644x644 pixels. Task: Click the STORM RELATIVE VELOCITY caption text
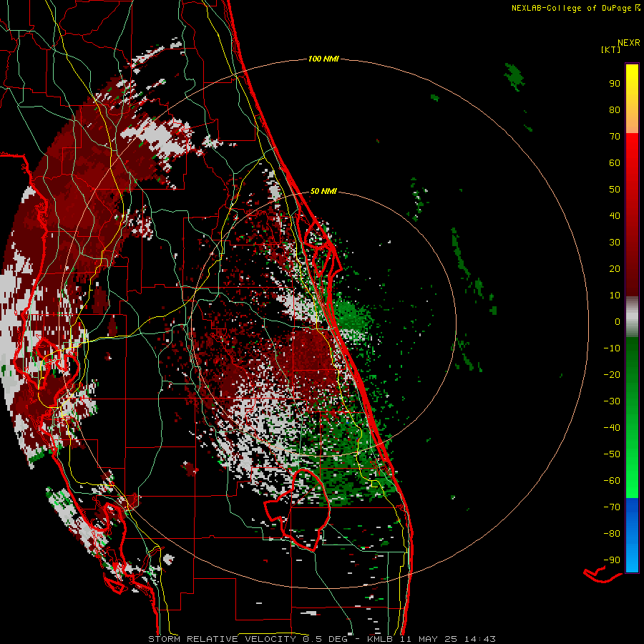(222, 639)
